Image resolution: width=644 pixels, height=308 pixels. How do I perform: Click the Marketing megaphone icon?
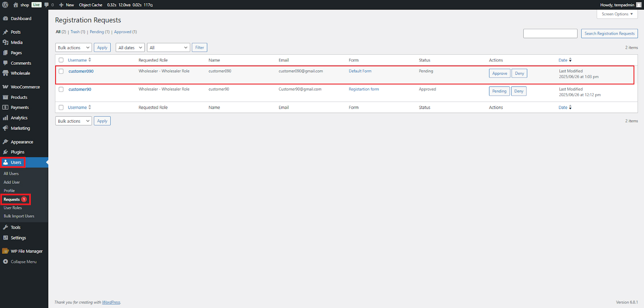tap(6, 128)
